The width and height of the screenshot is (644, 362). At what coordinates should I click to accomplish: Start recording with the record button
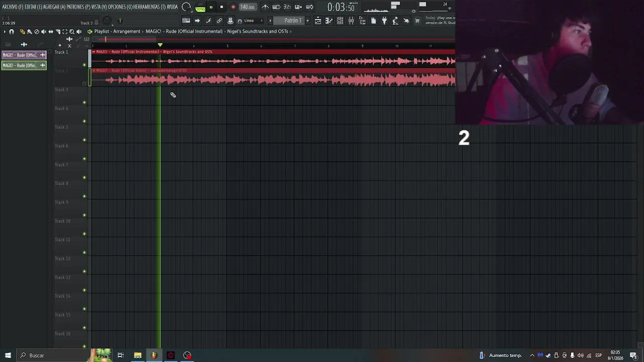click(x=233, y=7)
